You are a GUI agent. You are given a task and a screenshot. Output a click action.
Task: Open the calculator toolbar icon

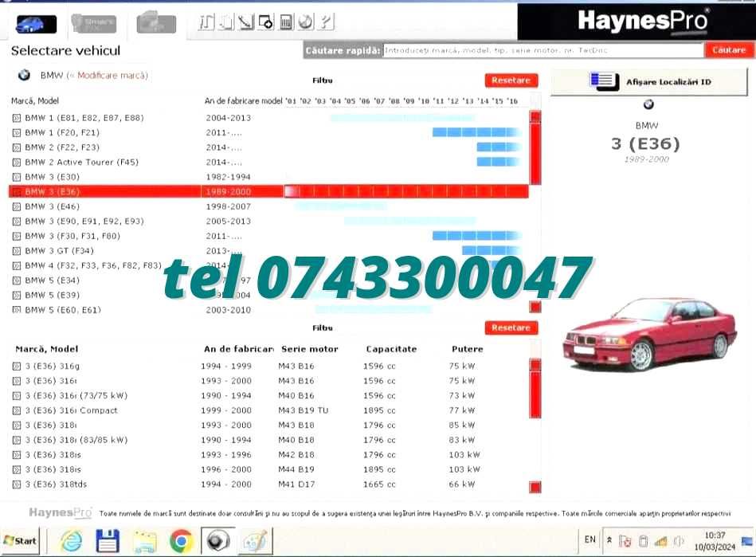[x=286, y=22]
